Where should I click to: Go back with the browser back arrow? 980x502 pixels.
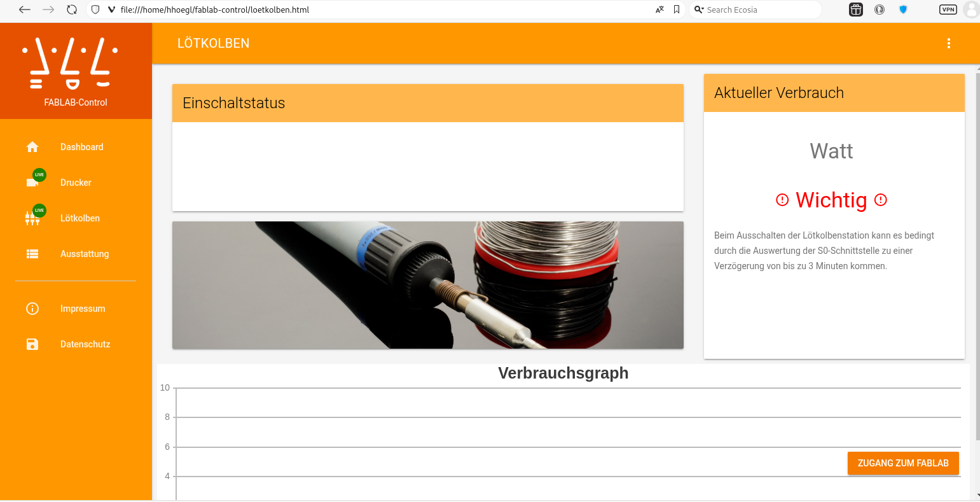click(25, 10)
